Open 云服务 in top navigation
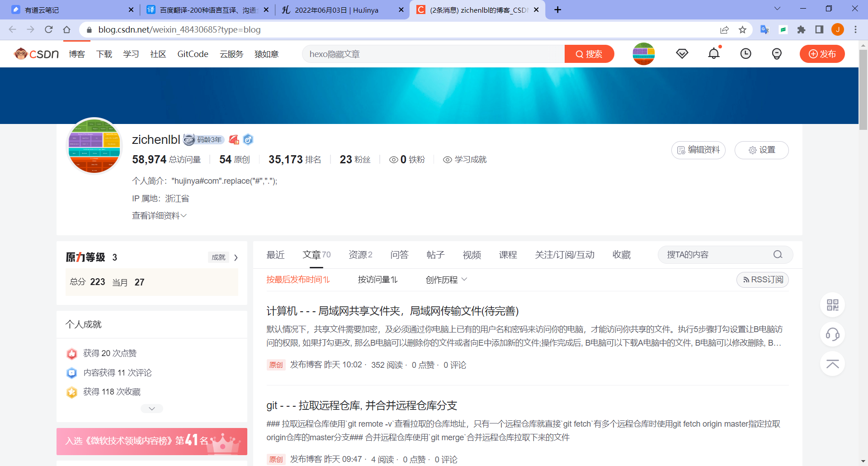This screenshot has width=868, height=466. 231,54
